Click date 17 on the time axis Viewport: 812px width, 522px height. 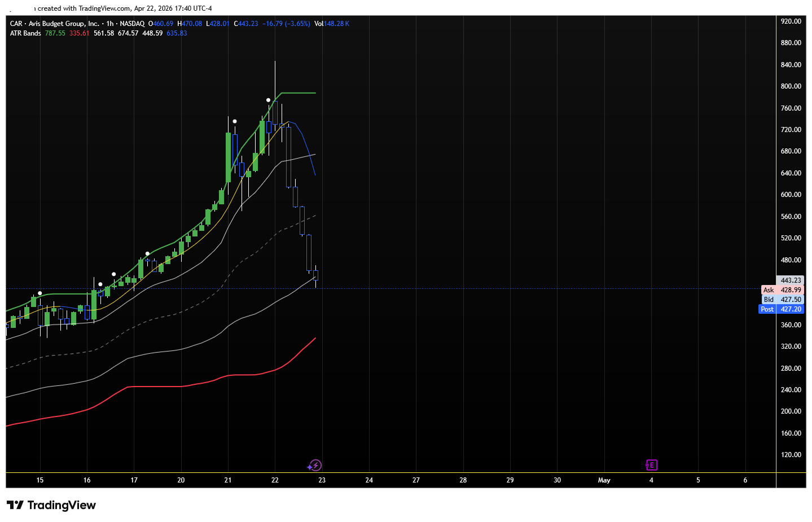point(134,480)
